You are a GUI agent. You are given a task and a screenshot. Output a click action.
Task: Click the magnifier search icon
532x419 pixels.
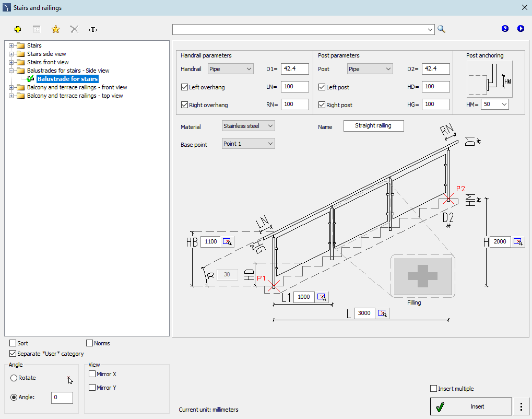[x=441, y=29]
